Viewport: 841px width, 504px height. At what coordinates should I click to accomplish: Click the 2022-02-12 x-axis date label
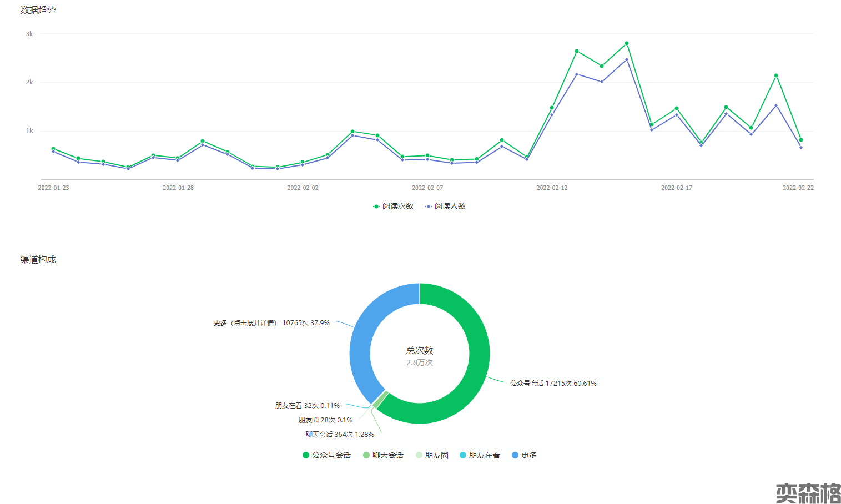point(552,188)
